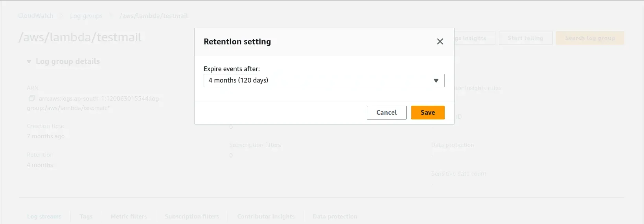Switch to the Data protection tab
This screenshot has width=644, height=224.
pos(335,217)
